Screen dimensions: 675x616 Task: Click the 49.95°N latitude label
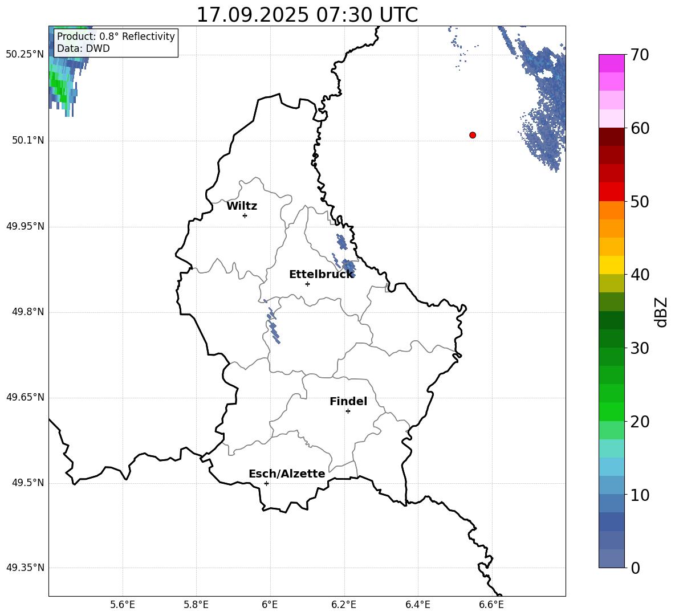(x=25, y=226)
